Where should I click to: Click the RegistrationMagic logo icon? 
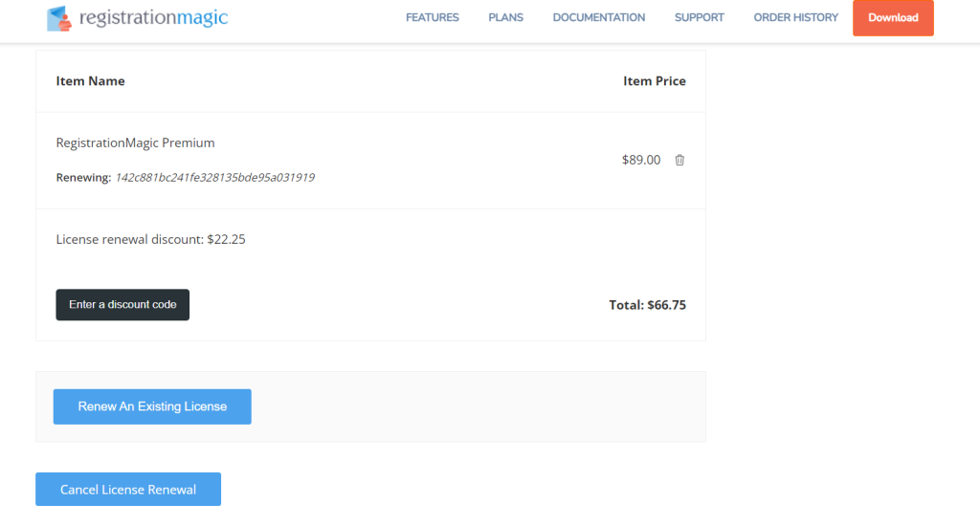[59, 17]
